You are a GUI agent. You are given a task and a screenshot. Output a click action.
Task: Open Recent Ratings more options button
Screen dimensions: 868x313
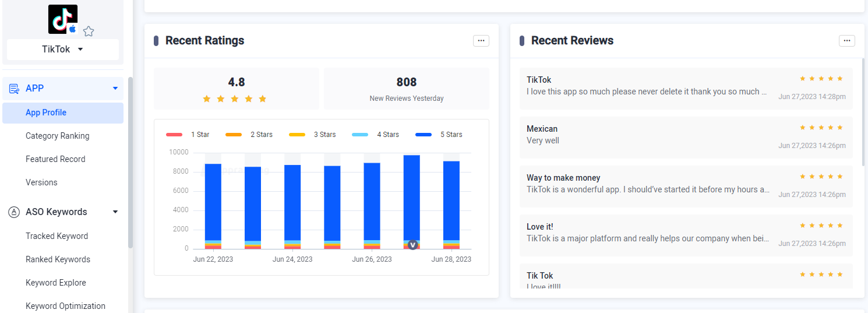(481, 41)
